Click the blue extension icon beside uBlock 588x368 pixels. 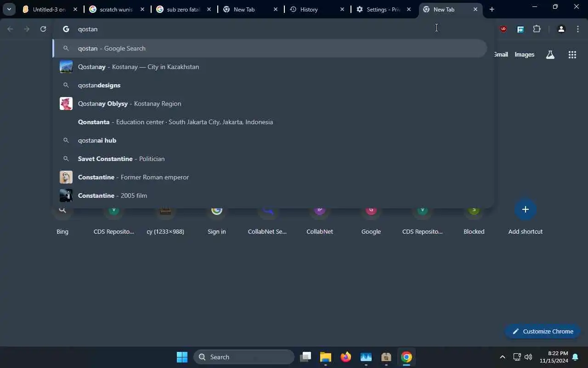(520, 29)
